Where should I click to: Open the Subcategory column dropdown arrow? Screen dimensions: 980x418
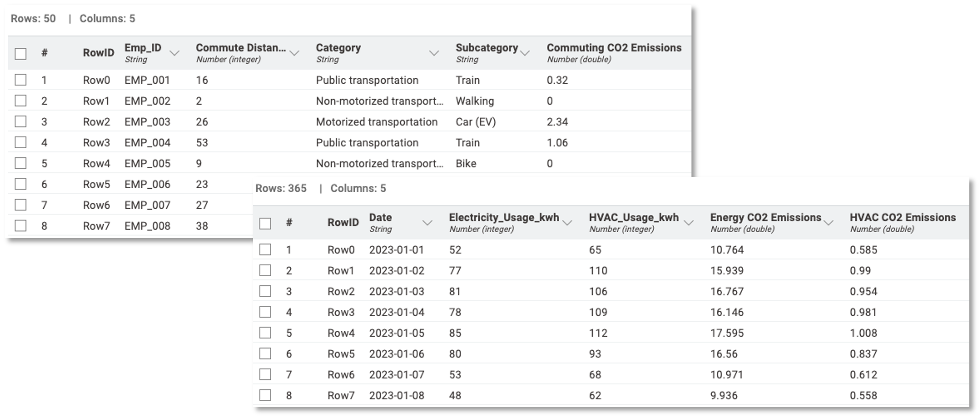(525, 53)
